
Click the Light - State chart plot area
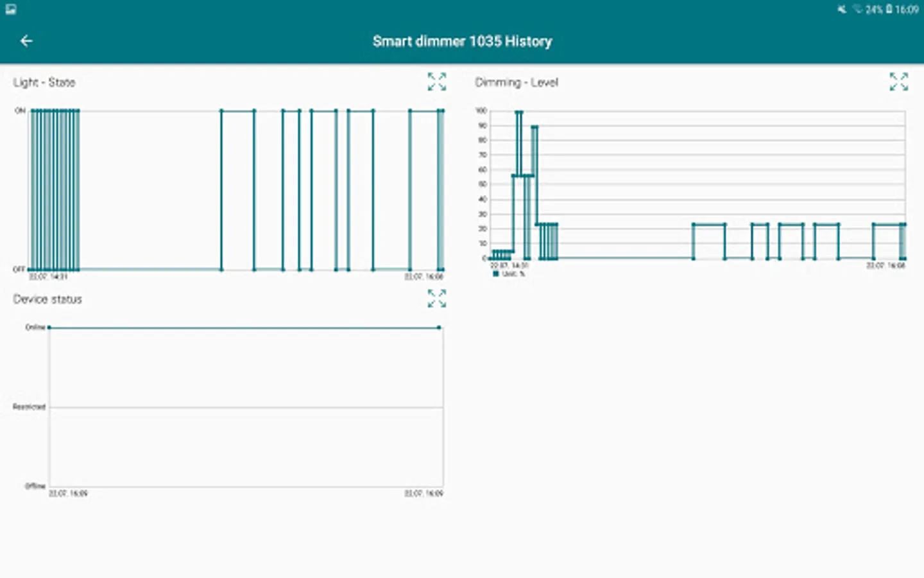pos(236,190)
